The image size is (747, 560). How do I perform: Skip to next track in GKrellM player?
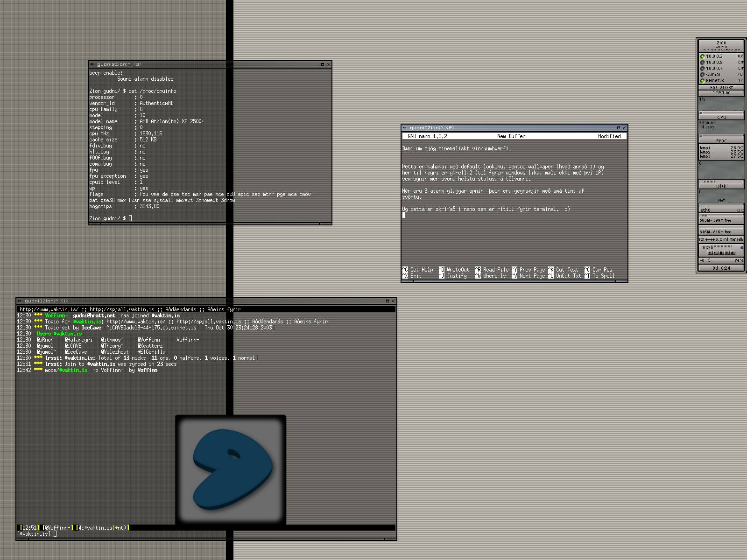[727, 253]
